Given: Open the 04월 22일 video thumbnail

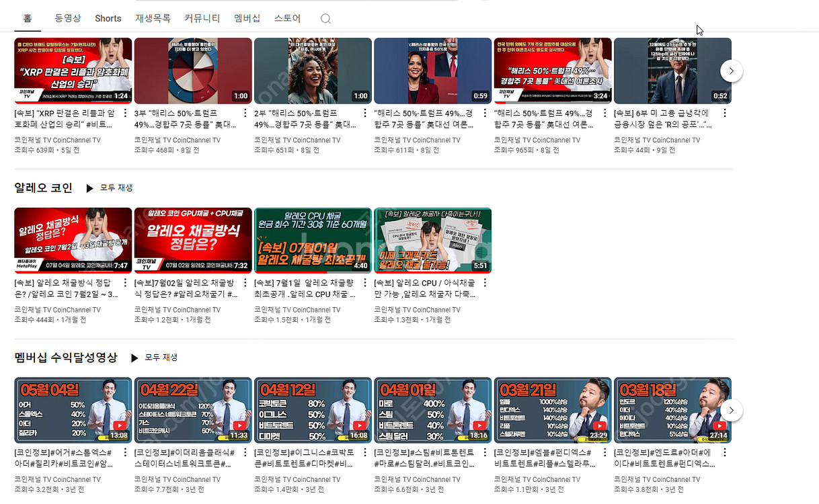Looking at the screenshot, I should pyautogui.click(x=193, y=410).
